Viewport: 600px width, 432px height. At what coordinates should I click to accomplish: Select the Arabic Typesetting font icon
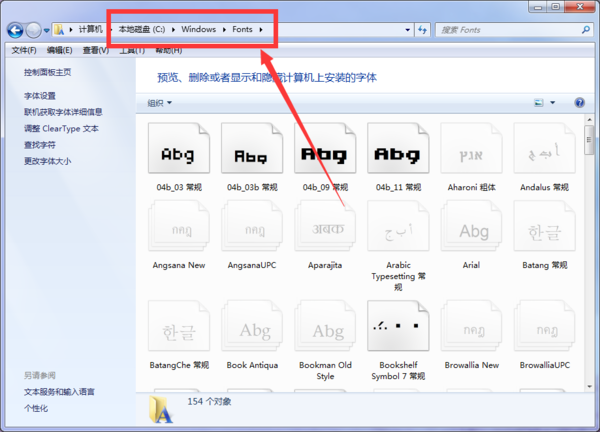pyautogui.click(x=398, y=226)
